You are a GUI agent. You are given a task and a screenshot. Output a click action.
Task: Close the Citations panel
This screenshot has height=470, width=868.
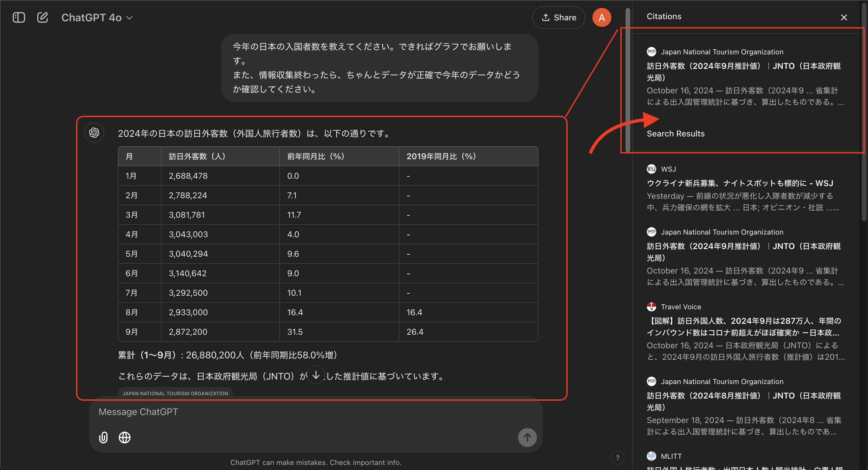click(x=844, y=17)
